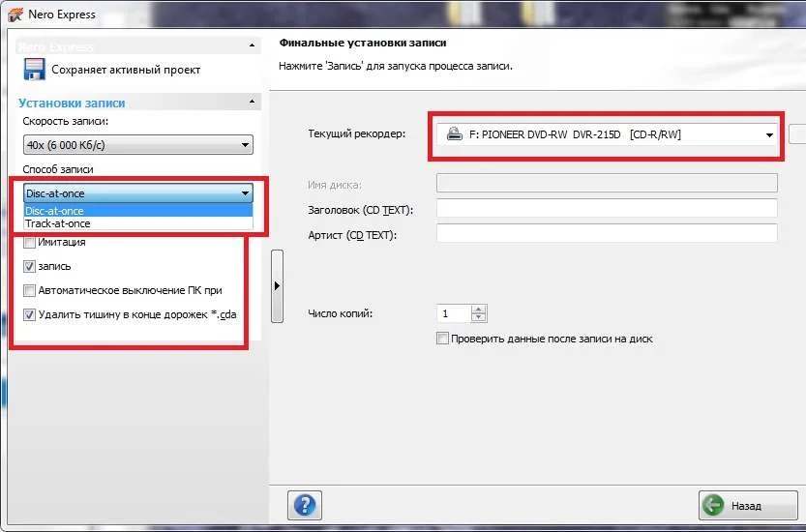Viewport: 806px width, 532px height.
Task: Click the Число копий value field
Action: (454, 313)
